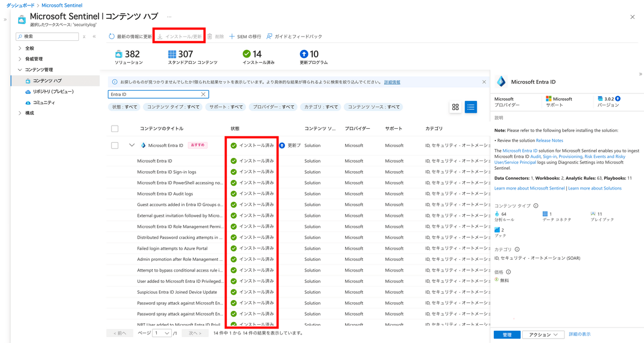Open Guide and Feedback (ガイドとフィードバック)

click(x=294, y=37)
